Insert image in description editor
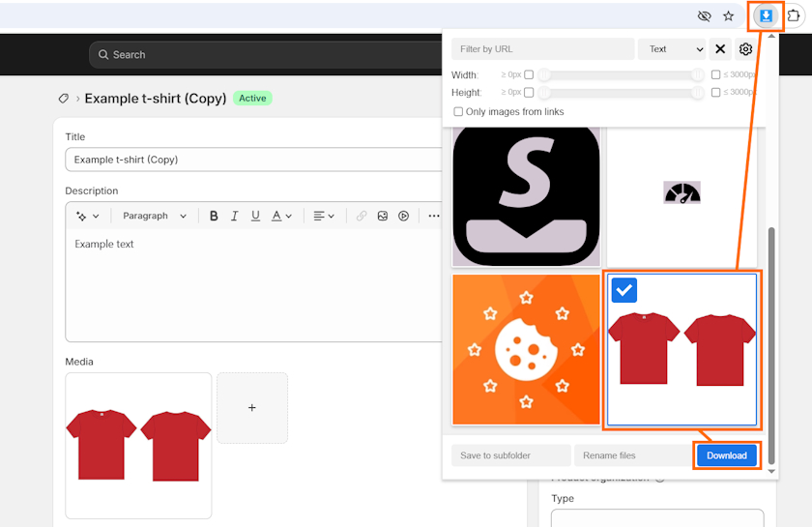Viewport: 812px width, 527px height. (x=383, y=216)
